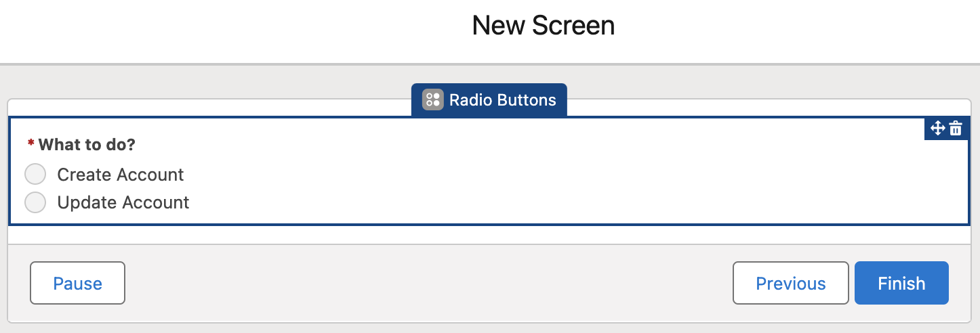Image resolution: width=980 pixels, height=333 pixels.
Task: Click the Create Account option label
Action: click(x=121, y=175)
